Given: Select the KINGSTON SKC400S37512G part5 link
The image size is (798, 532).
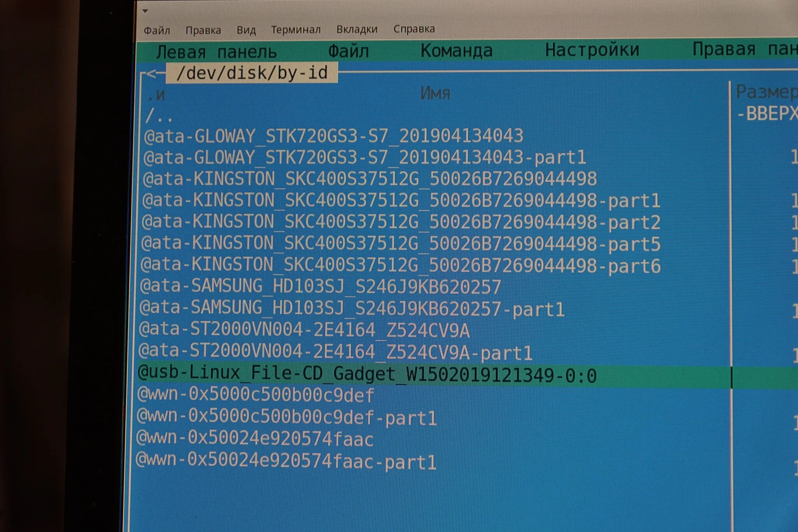Looking at the screenshot, I should click(x=401, y=244).
